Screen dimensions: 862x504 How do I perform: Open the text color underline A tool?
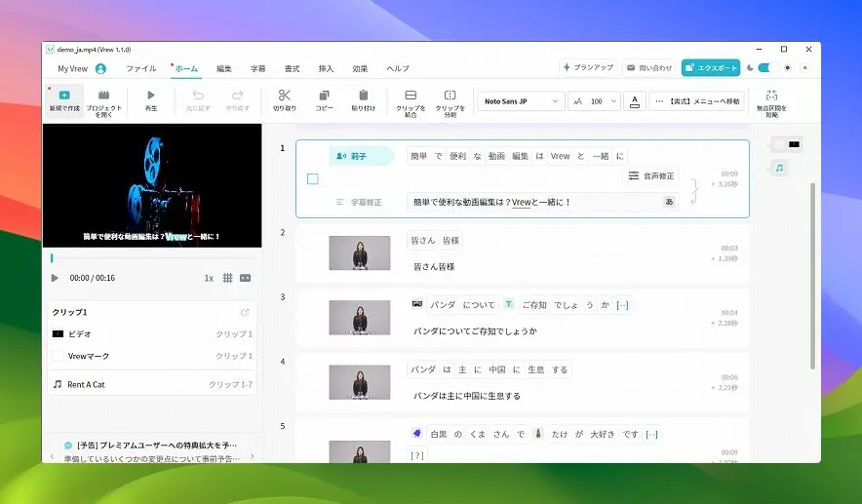[x=635, y=101]
